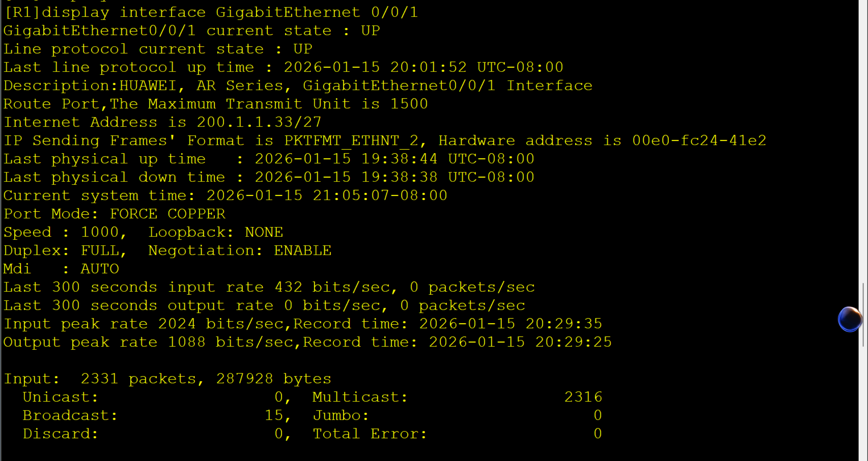Click the hardware address 00e0-fc24-41e2
Screen dimensions: 868x461
pyautogui.click(x=699, y=140)
